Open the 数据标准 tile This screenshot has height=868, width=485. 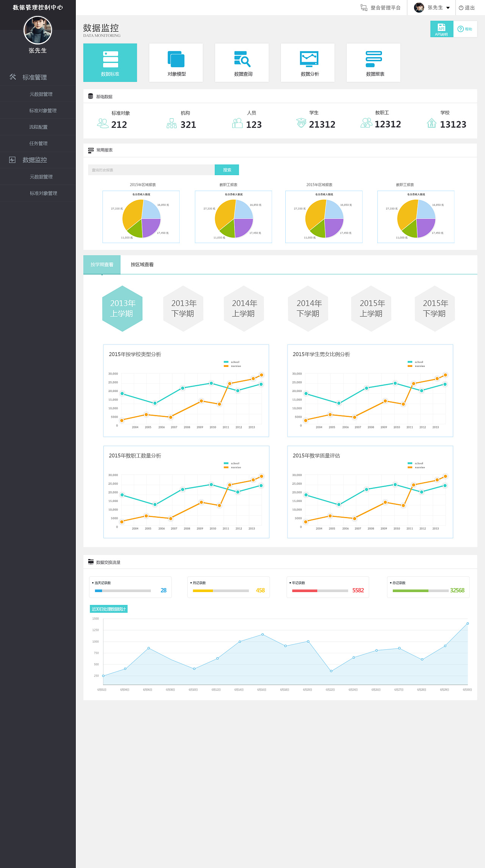(110, 63)
